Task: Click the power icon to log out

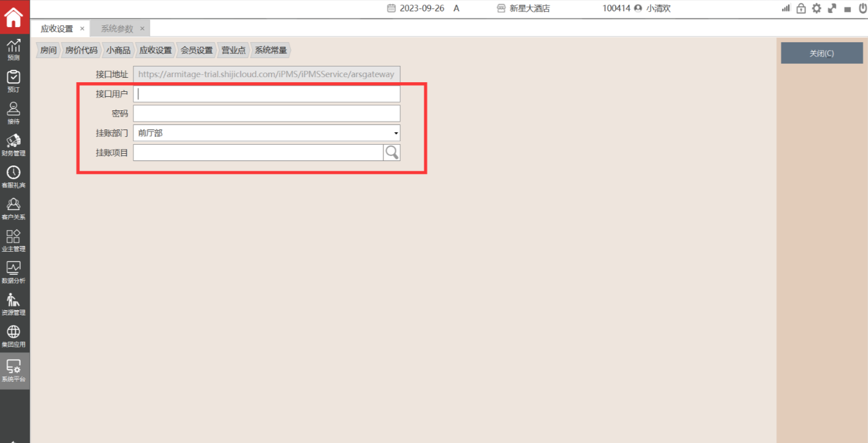Action: 862,8
